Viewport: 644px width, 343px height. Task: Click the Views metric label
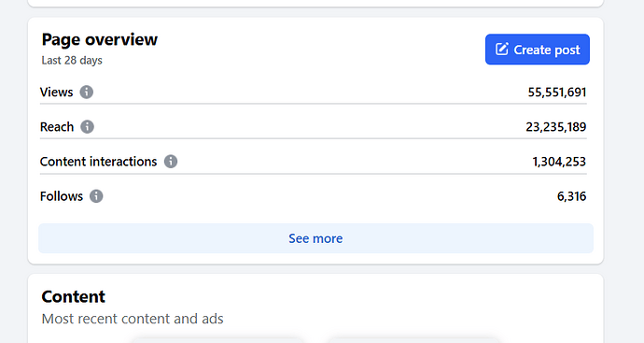(56, 93)
